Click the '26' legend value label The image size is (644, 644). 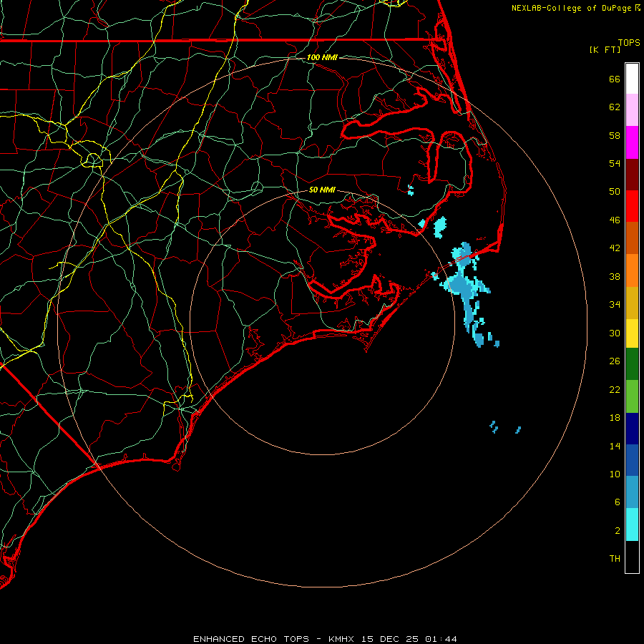point(615,361)
